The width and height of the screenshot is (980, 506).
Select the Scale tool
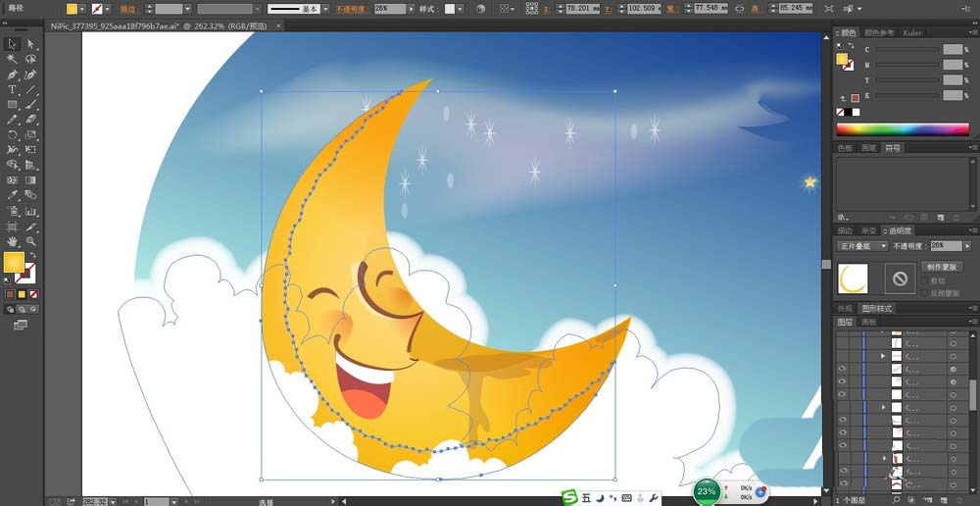click(30, 134)
